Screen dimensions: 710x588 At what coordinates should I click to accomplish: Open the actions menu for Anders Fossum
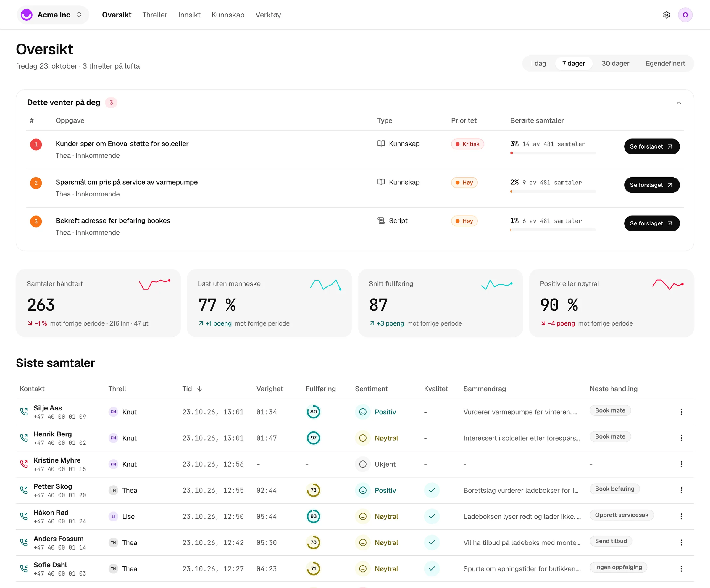[x=681, y=543]
